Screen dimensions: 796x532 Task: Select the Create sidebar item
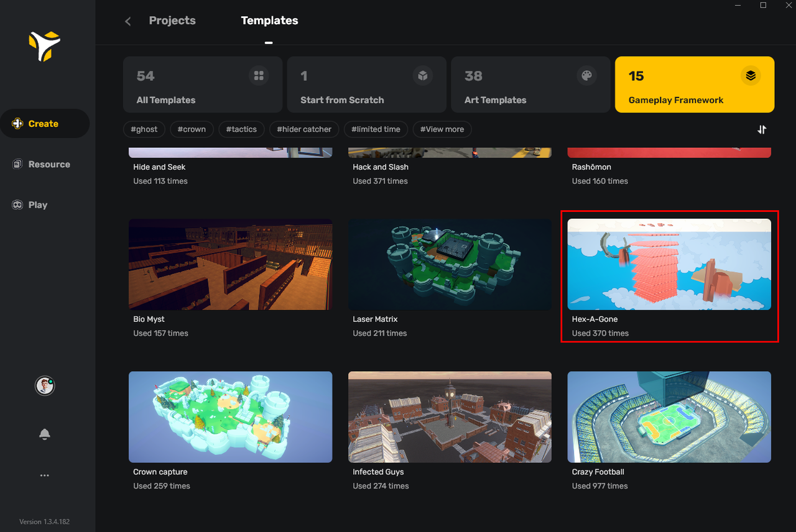tap(44, 124)
